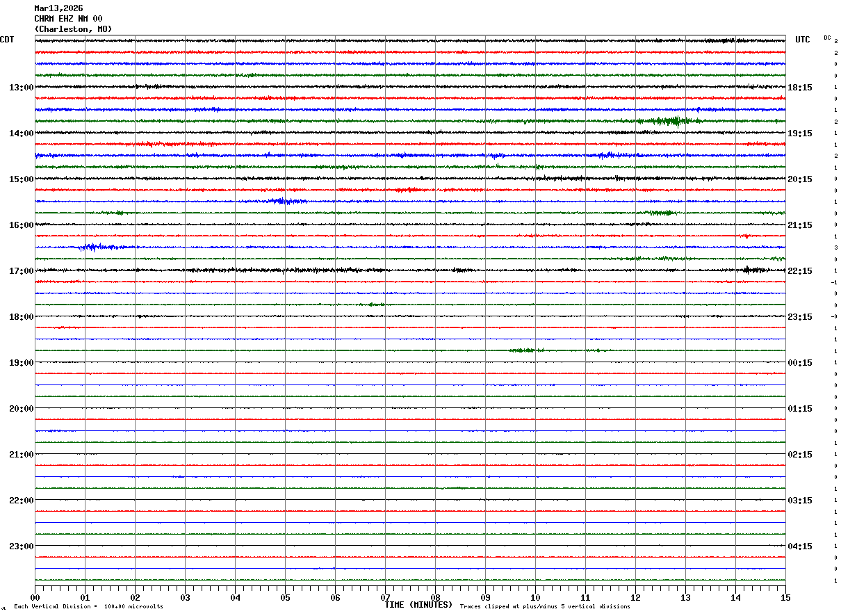Select the 22:00 CDT time label
This screenshot has height=616, width=841.
pos(22,501)
